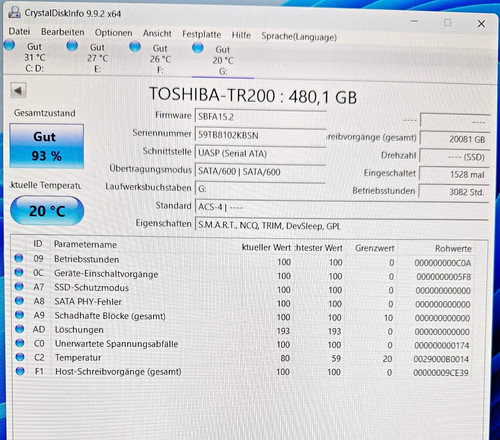This screenshot has height=440, width=500.
Task: Click the Laufwerksbuchstaben field G:
Action: pos(260,189)
